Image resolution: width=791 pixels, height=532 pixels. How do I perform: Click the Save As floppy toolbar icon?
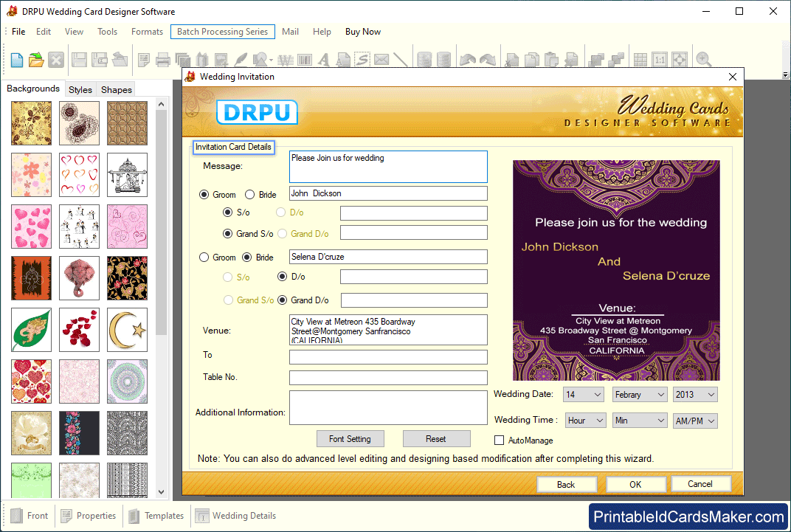[100, 60]
